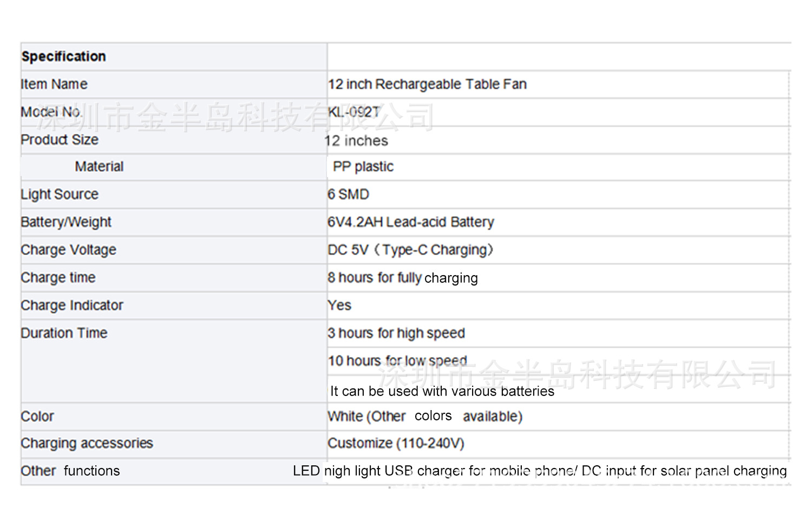
Task: Click the PP plastic value
Action: pyautogui.click(x=363, y=167)
